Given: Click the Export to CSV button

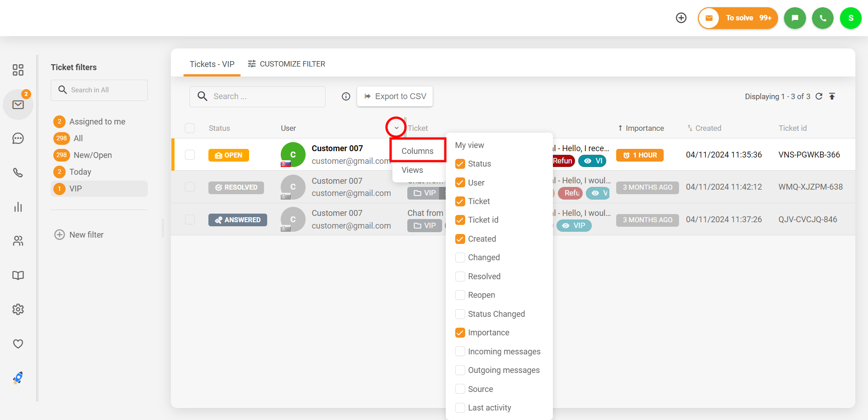Looking at the screenshot, I should pos(395,96).
